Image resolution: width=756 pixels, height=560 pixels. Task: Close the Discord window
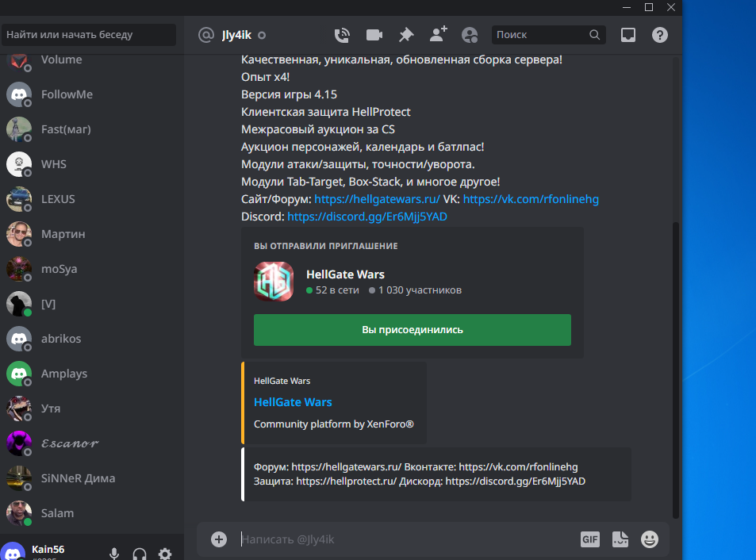pyautogui.click(x=670, y=7)
